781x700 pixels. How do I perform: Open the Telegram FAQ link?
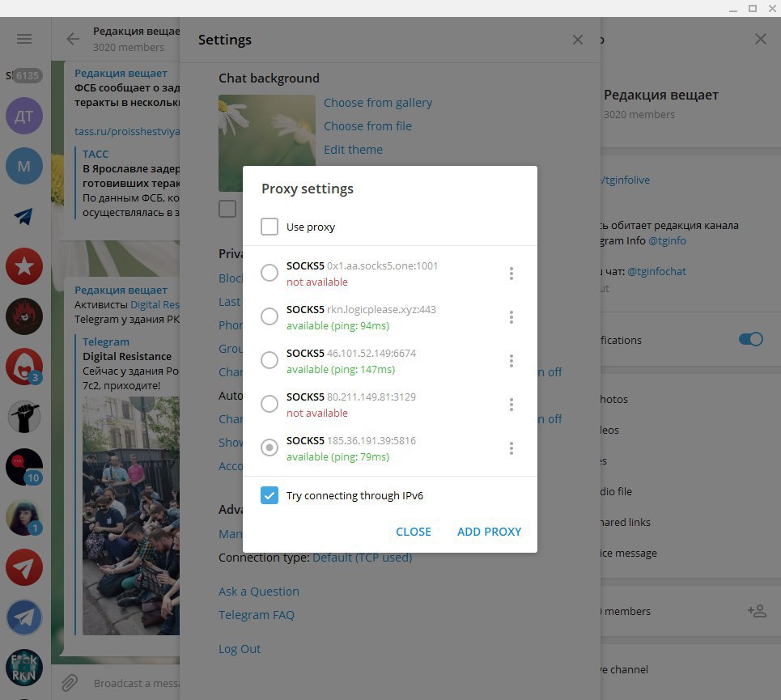[257, 615]
